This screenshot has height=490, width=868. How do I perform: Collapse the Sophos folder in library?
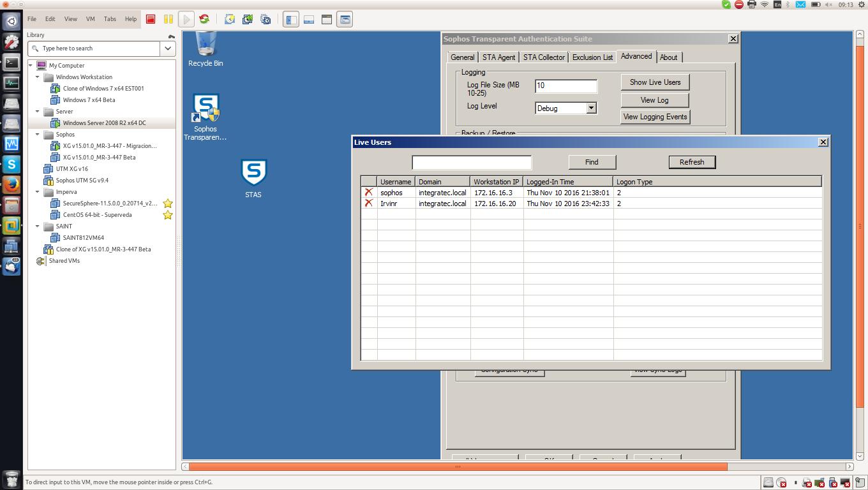(x=38, y=134)
